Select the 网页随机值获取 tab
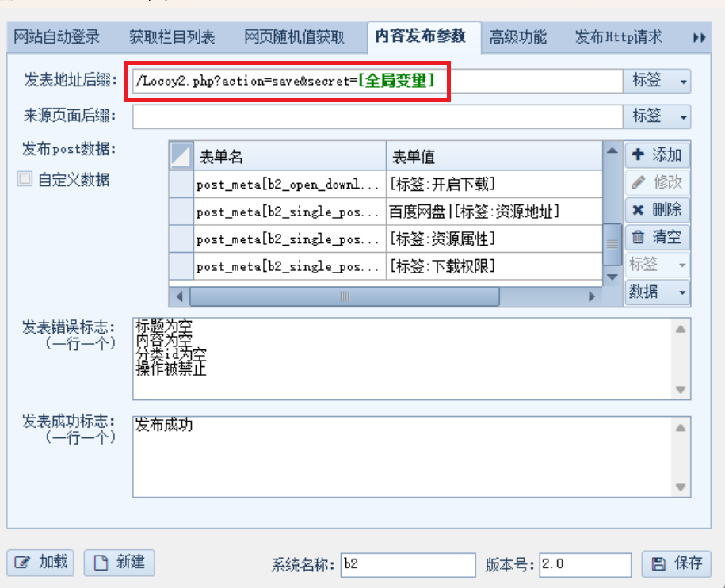Image resolution: width=725 pixels, height=588 pixels. (x=294, y=37)
